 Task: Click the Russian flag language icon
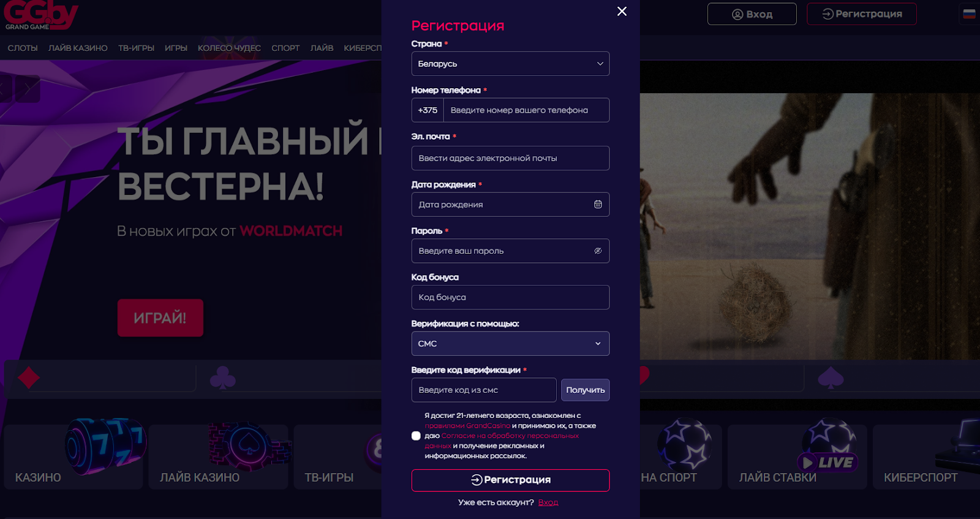(x=969, y=13)
